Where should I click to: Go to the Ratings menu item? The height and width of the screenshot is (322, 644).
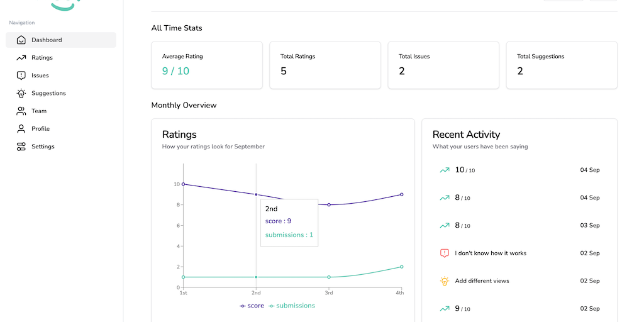tap(42, 58)
